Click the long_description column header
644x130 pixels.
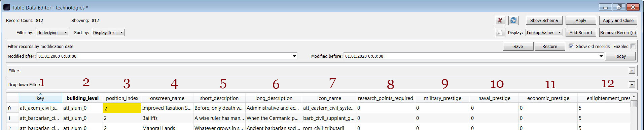tap(274, 98)
